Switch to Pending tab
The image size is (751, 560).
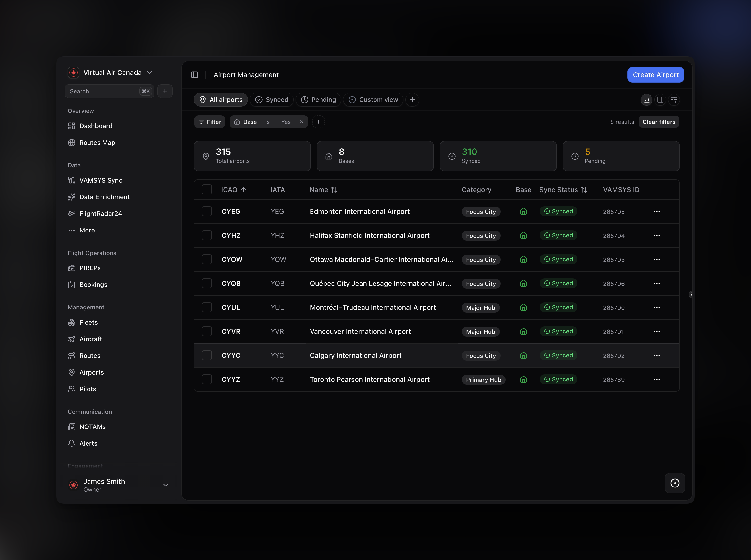(x=319, y=100)
